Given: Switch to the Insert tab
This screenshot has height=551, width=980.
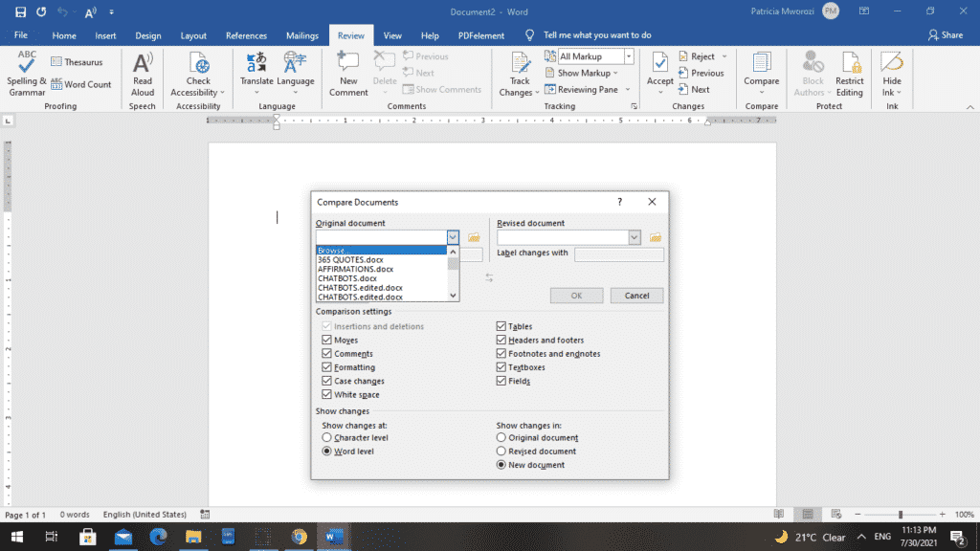Looking at the screenshot, I should [105, 35].
